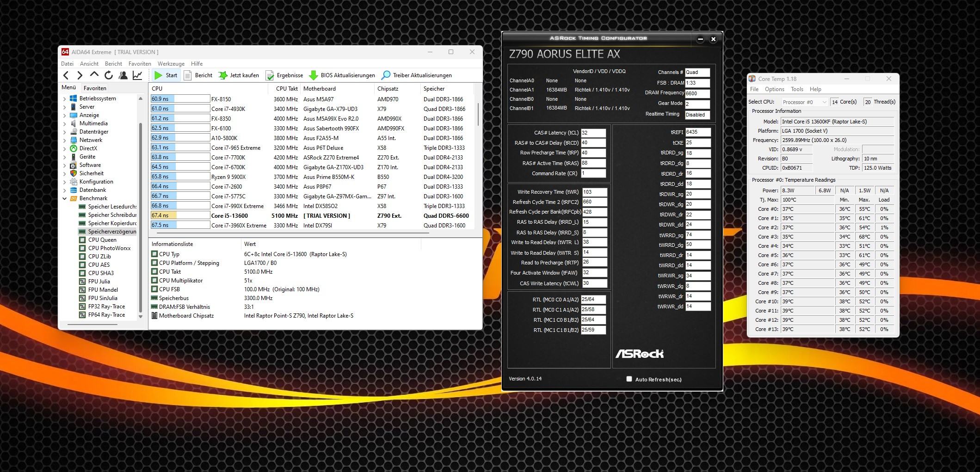Open Ergebnisse results
Image resolution: width=980 pixels, height=472 pixels.
pos(284,75)
